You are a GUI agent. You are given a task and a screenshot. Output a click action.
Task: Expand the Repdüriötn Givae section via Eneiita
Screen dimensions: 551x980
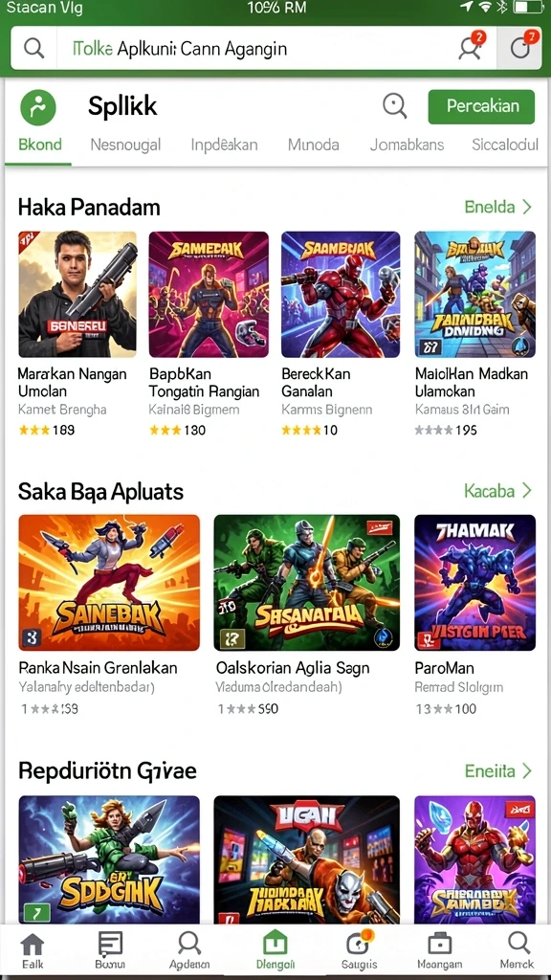point(498,770)
